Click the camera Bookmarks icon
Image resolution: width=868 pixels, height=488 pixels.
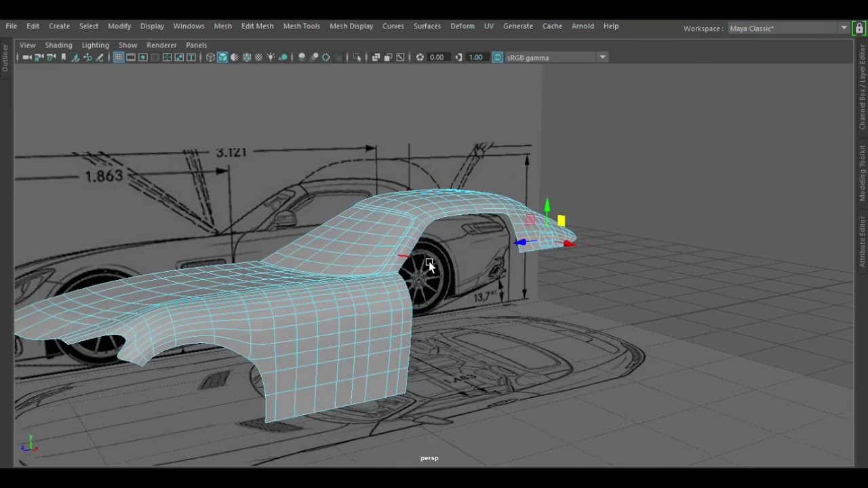click(63, 58)
